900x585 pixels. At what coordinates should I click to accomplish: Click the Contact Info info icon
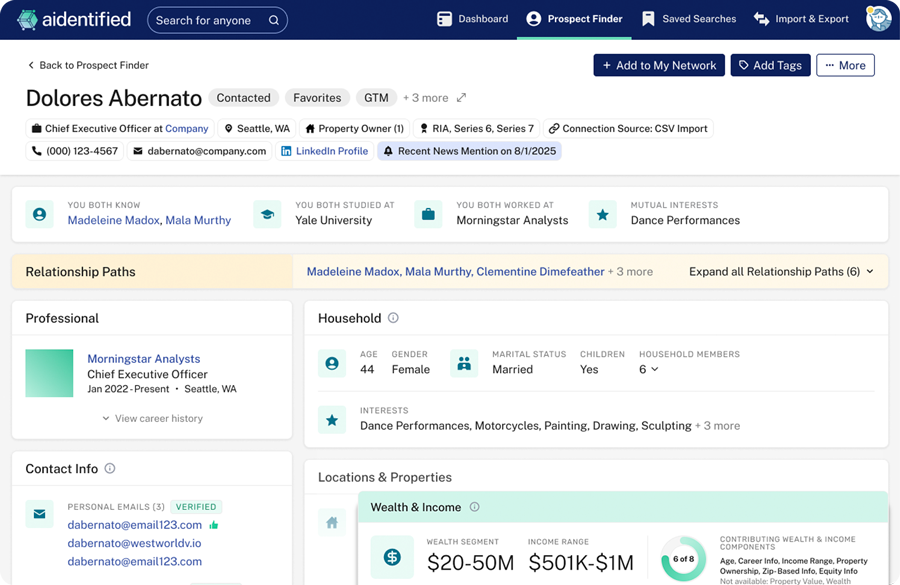[110, 468]
